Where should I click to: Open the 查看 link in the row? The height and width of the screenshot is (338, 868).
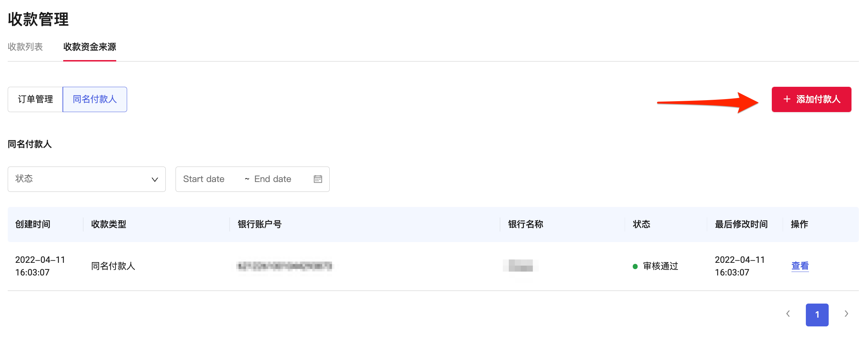click(x=800, y=266)
